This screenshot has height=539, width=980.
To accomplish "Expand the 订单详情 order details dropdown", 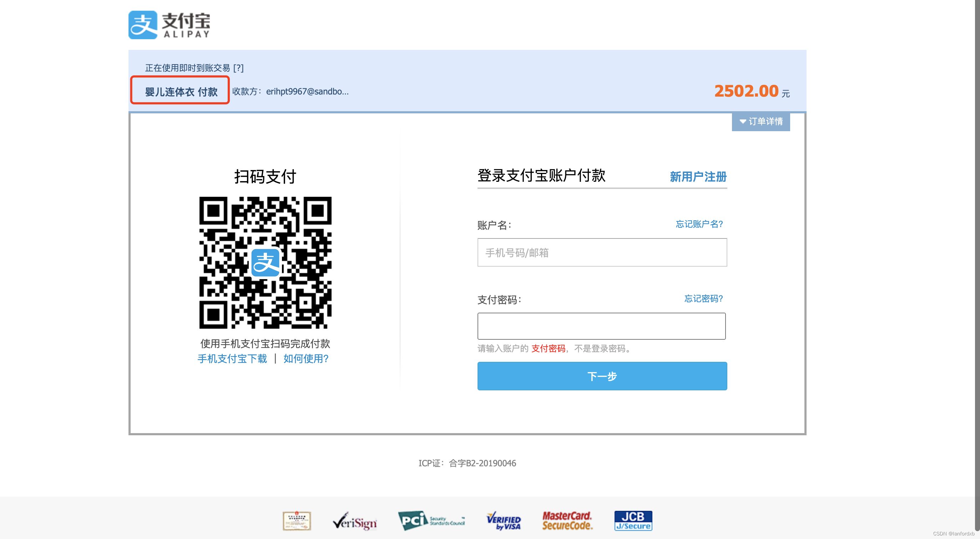I will pos(761,122).
